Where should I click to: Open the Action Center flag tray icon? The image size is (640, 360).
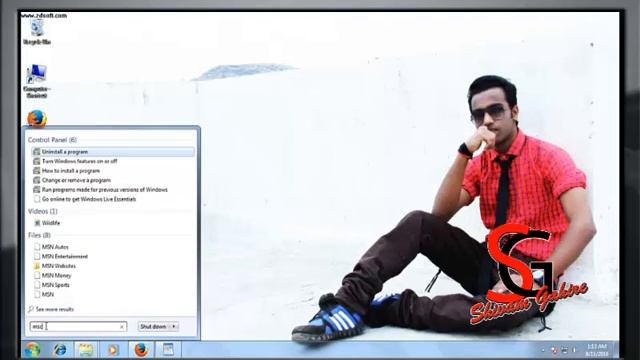[x=554, y=350]
